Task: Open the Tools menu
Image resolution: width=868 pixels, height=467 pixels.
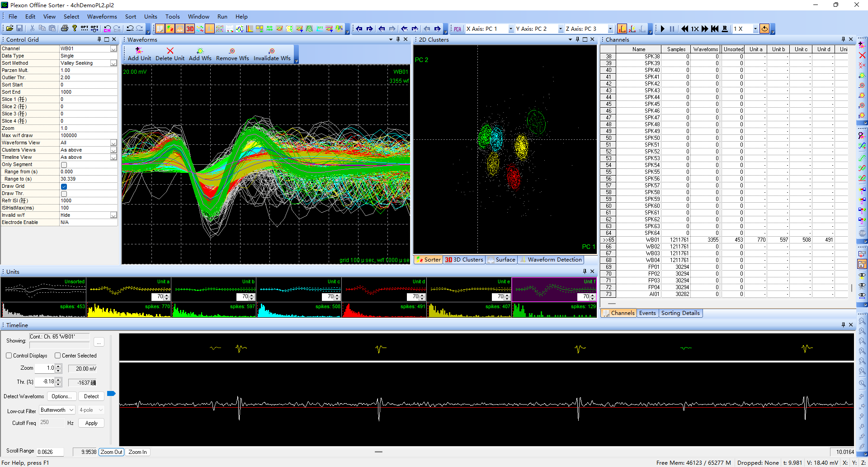Action: click(172, 17)
